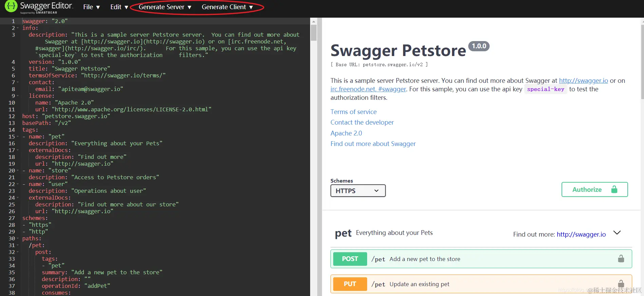The image size is (644, 296).
Task: Open the Generate Server menu
Action: click(x=165, y=7)
